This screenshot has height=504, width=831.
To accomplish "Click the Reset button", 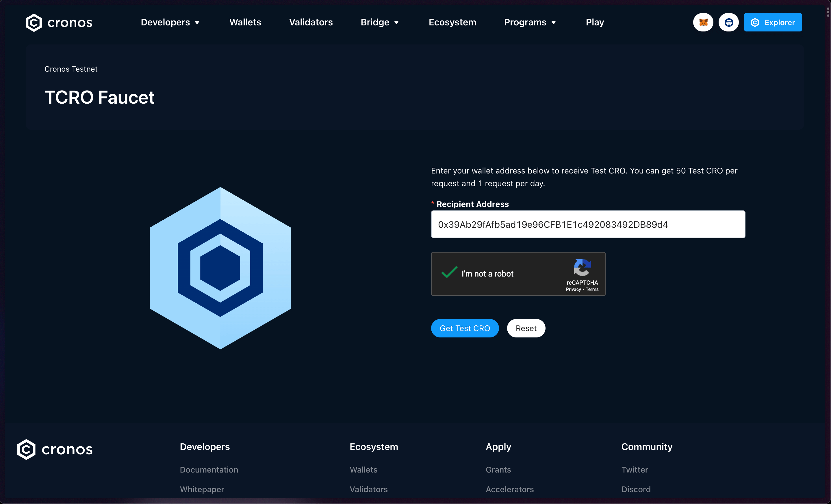I will [526, 328].
